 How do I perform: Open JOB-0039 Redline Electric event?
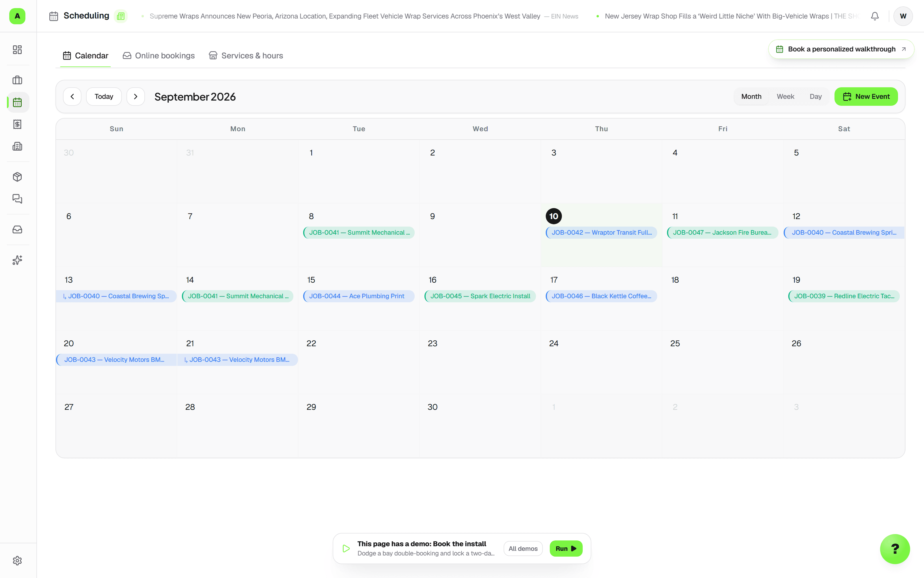pyautogui.click(x=844, y=296)
